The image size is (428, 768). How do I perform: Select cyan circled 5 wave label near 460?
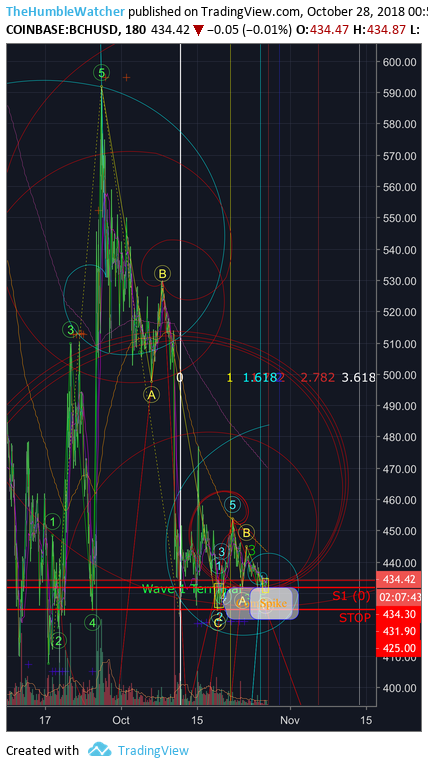pos(233,504)
